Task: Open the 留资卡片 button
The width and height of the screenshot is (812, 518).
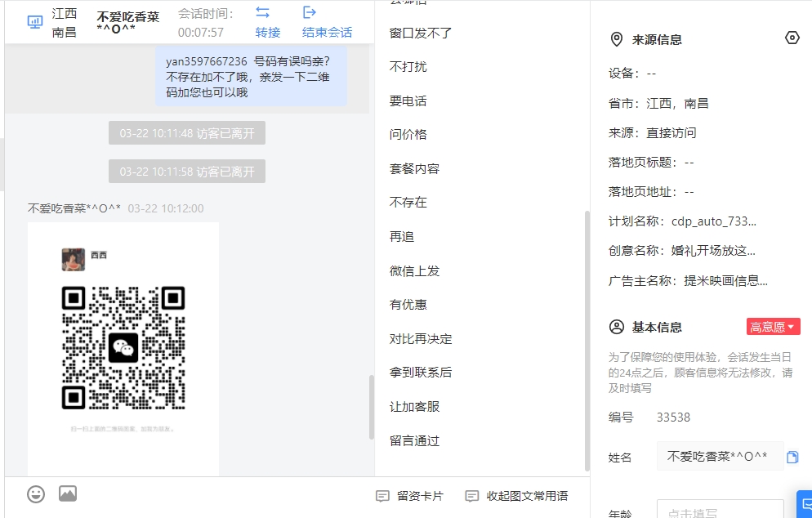Action: (409, 496)
